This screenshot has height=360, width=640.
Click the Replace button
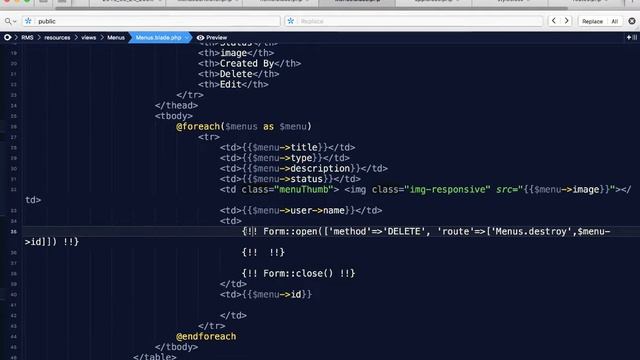pos(592,21)
